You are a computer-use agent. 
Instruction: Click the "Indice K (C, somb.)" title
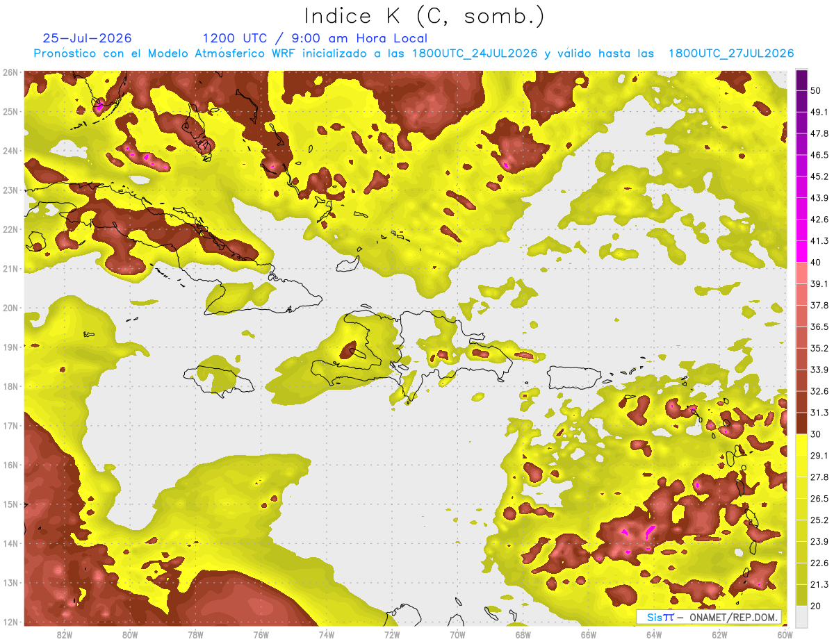pyautogui.click(x=425, y=16)
